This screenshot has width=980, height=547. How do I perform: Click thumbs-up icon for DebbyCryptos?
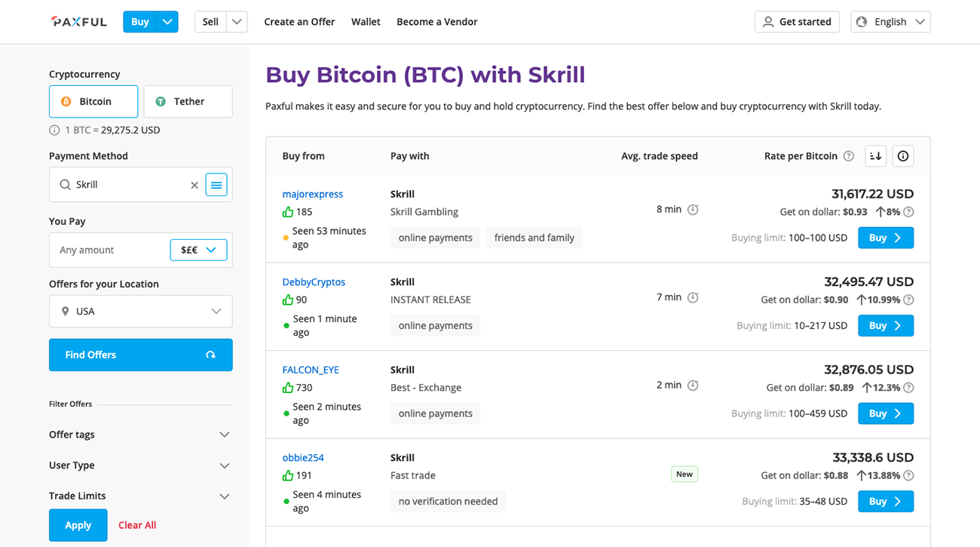click(x=287, y=300)
